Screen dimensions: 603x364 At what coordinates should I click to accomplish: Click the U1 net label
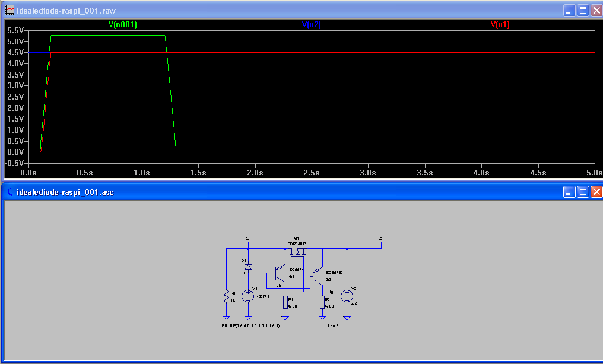[x=247, y=239]
